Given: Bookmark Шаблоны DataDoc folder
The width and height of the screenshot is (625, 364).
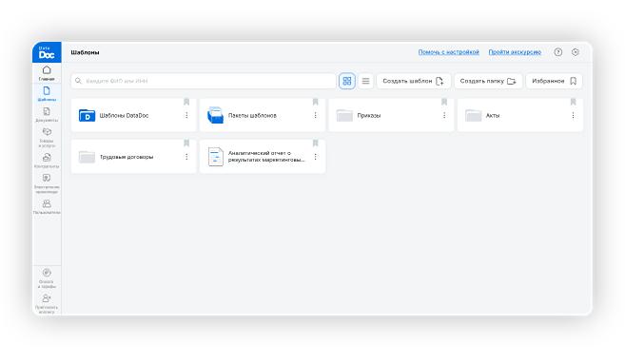Looking at the screenshot, I should (x=186, y=102).
